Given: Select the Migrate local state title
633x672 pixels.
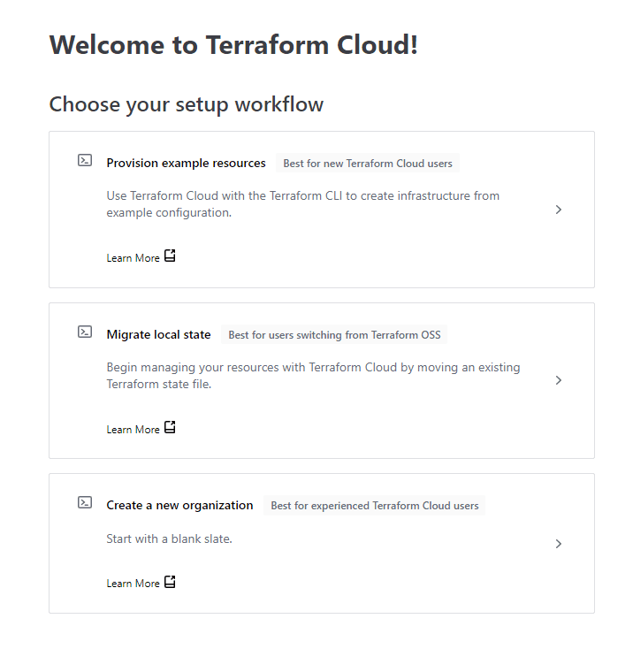Looking at the screenshot, I should (158, 335).
